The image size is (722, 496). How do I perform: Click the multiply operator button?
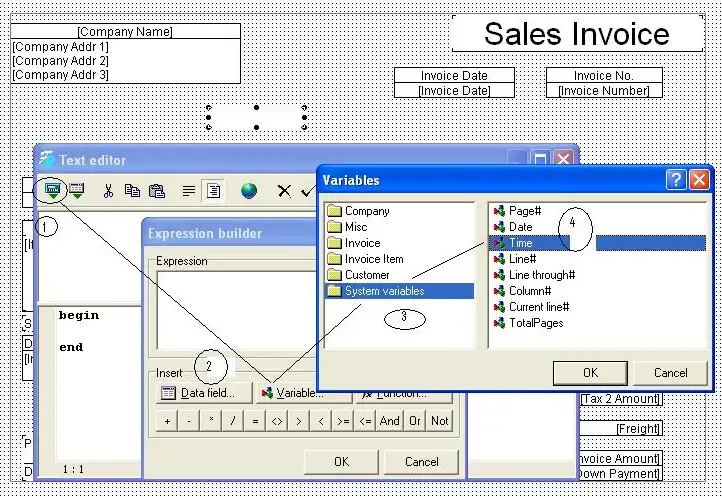(x=211, y=421)
